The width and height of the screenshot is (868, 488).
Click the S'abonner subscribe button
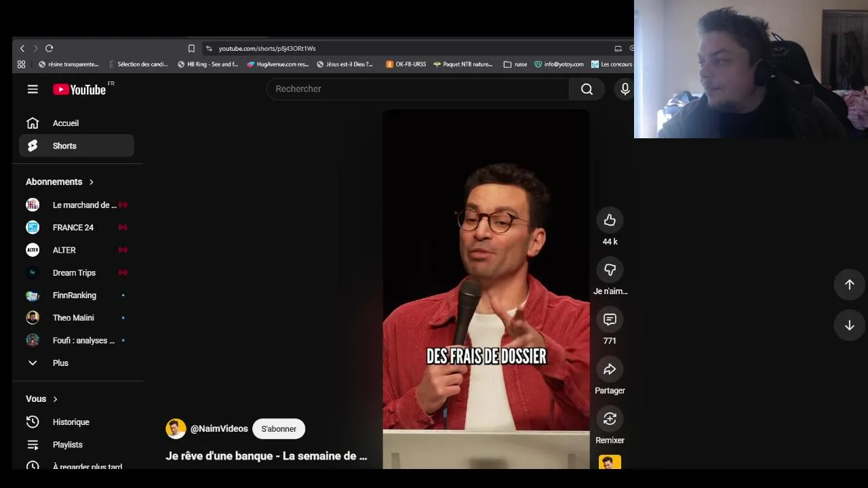(x=279, y=429)
